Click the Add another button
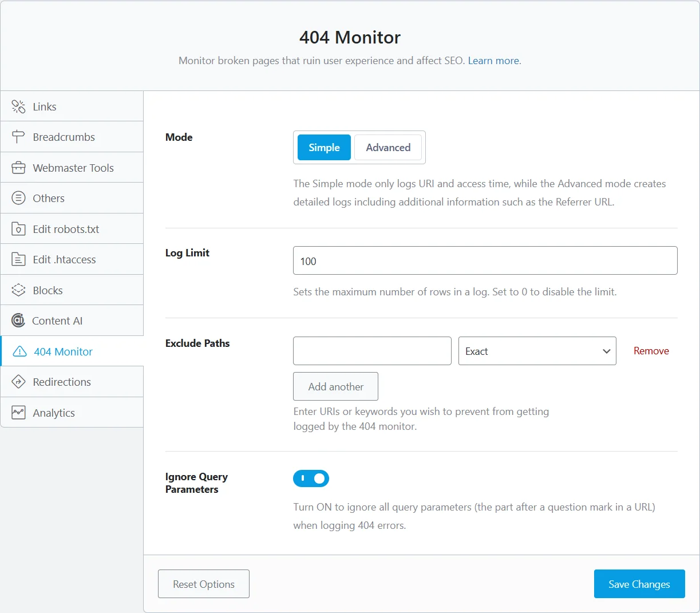Image resolution: width=700 pixels, height=613 pixels. 335,386
